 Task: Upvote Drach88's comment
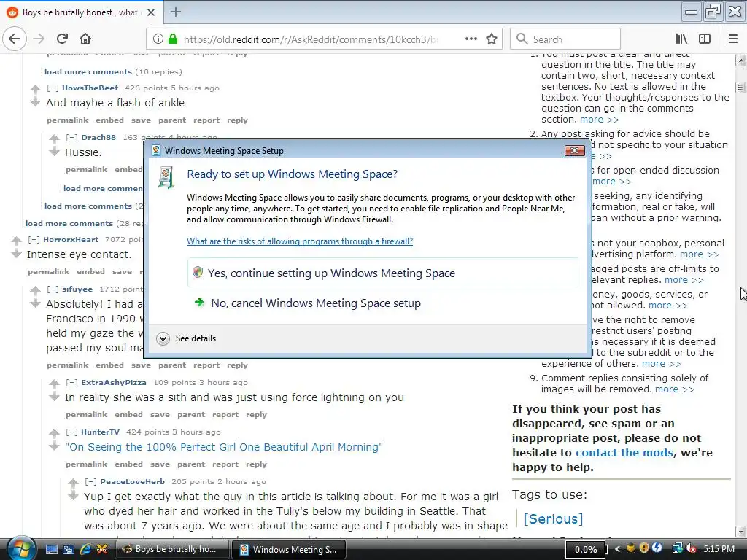54,139
